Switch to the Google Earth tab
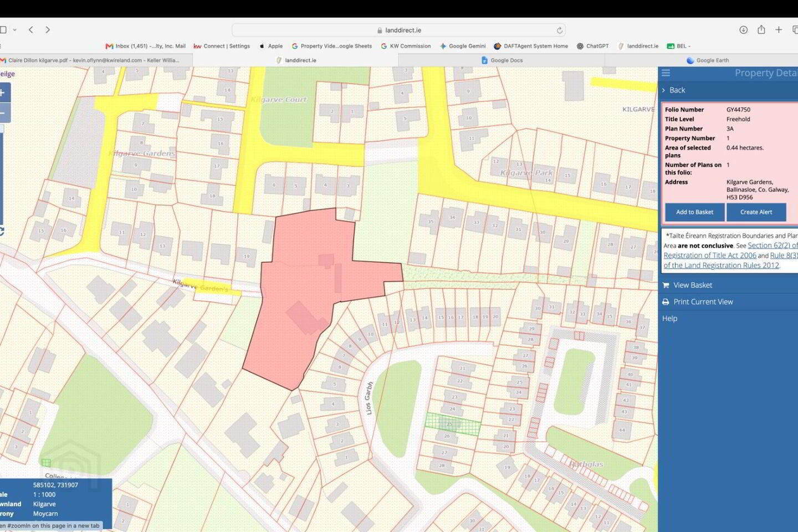The image size is (798, 532). [707, 60]
